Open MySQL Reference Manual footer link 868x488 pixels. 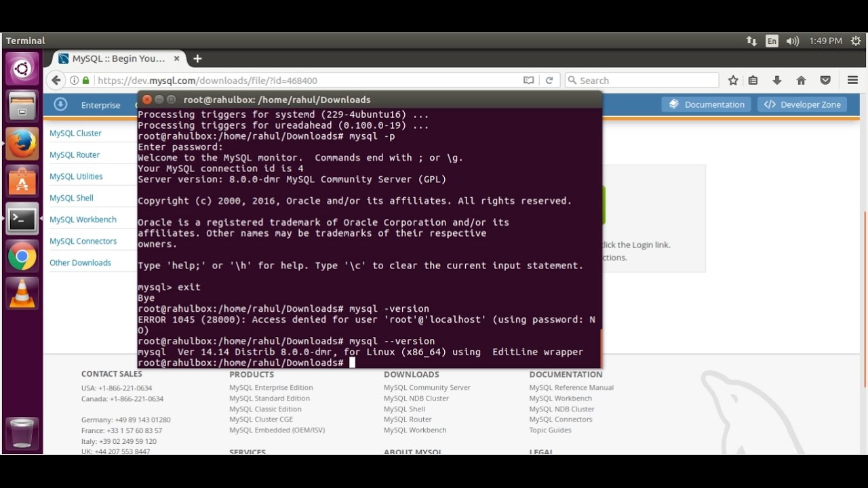[x=571, y=388]
